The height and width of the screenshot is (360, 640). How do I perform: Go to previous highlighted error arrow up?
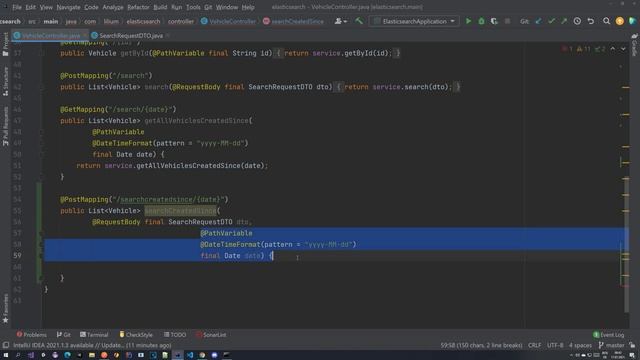tap(613, 49)
